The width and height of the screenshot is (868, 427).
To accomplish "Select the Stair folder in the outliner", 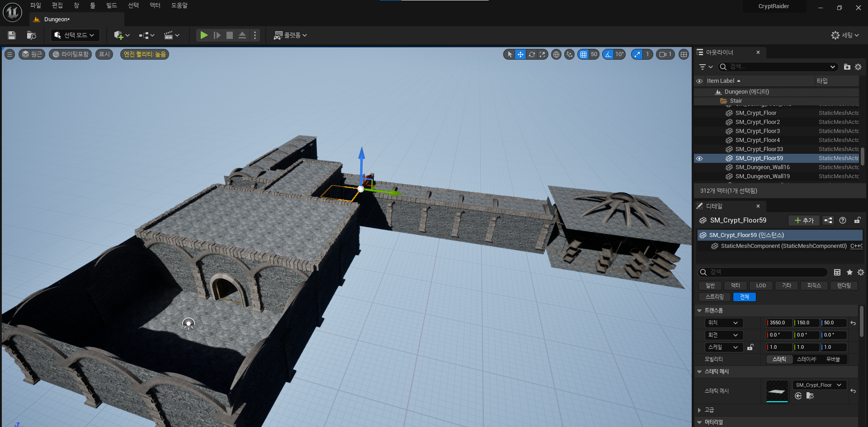I will pyautogui.click(x=777, y=101).
